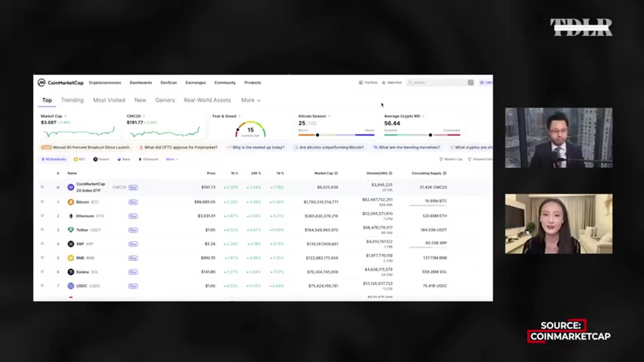Image resolution: width=644 pixels, height=362 pixels.
Task: Click the Watchlist star icon in header
Action: [x=384, y=82]
